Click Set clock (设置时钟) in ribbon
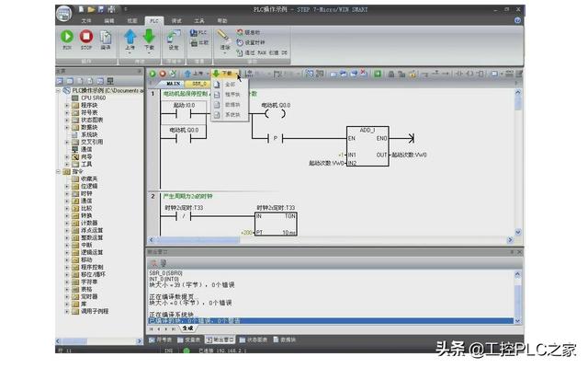 click(x=251, y=42)
